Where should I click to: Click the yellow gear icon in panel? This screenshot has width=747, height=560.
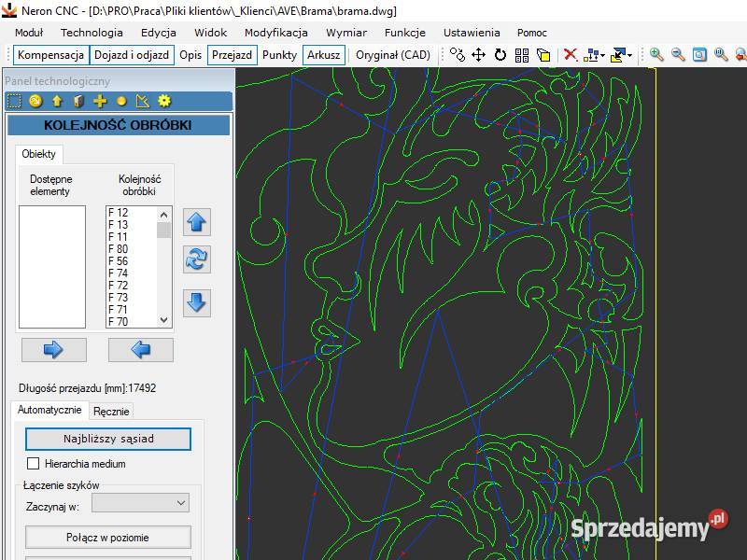(164, 101)
